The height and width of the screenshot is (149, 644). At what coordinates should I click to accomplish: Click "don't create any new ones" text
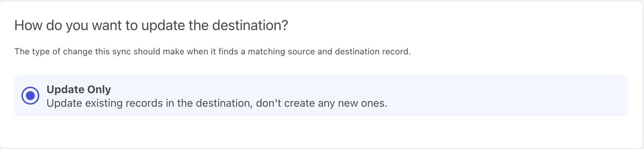[x=321, y=103]
